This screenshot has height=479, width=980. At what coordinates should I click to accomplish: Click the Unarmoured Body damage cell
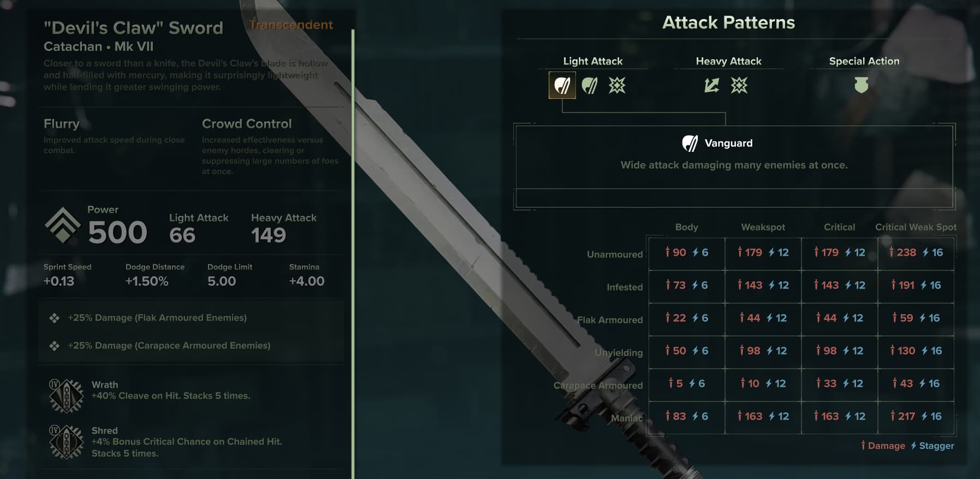tap(687, 253)
